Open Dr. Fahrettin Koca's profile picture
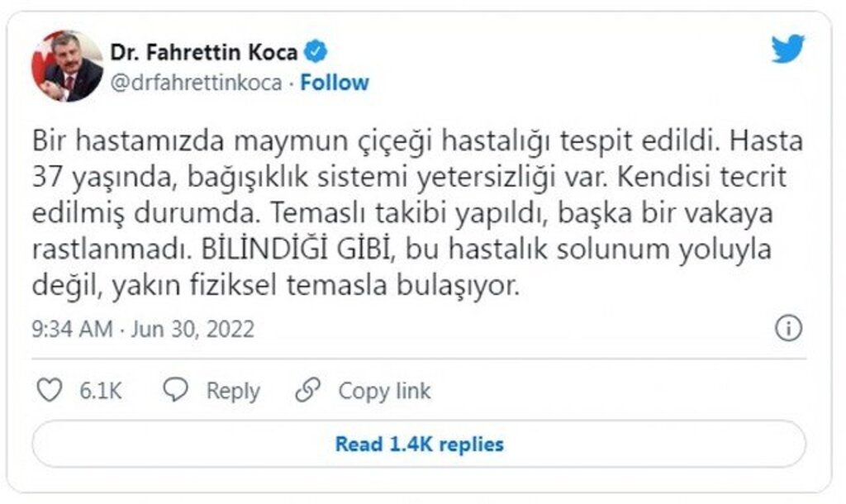846x504 pixels. point(67,66)
